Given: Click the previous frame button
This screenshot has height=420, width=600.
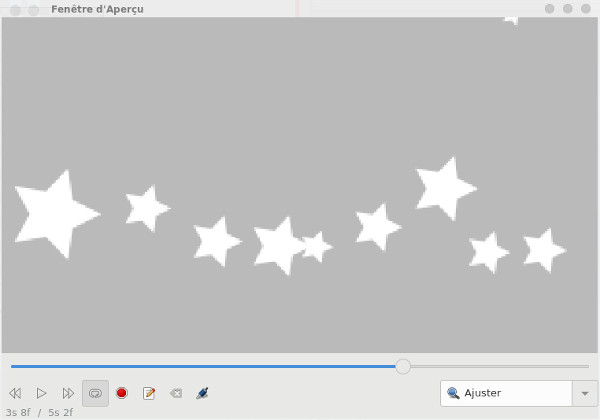Looking at the screenshot, I should click(x=15, y=393).
